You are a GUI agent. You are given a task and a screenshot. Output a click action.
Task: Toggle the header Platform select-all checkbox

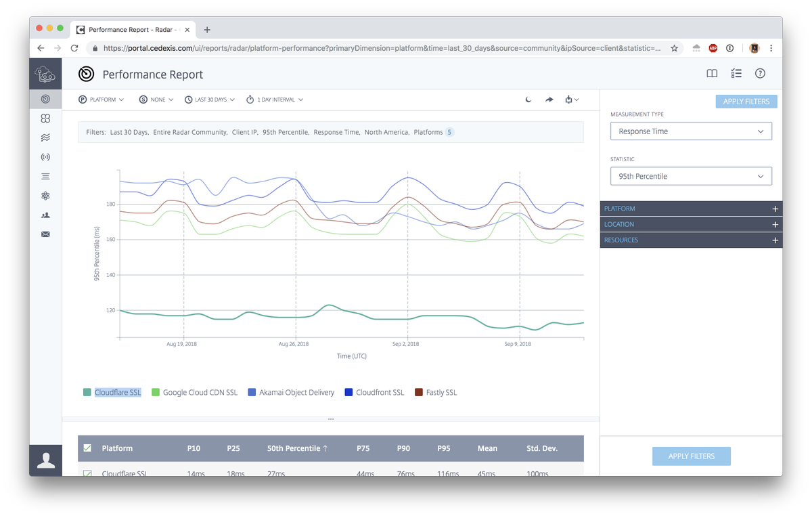87,448
